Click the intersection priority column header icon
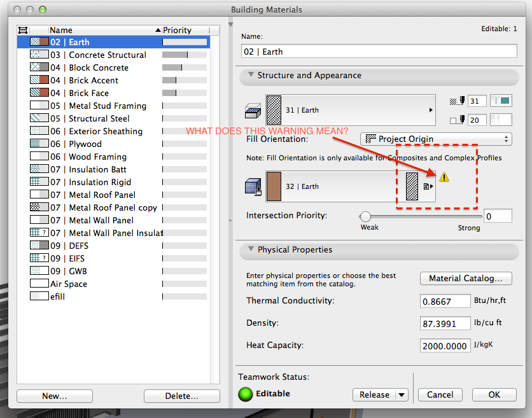The image size is (532, 418). click(23, 30)
